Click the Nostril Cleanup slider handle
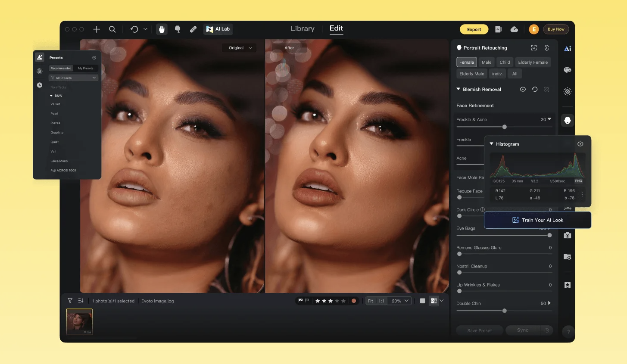Image resolution: width=627 pixels, height=364 pixels. [459, 273]
